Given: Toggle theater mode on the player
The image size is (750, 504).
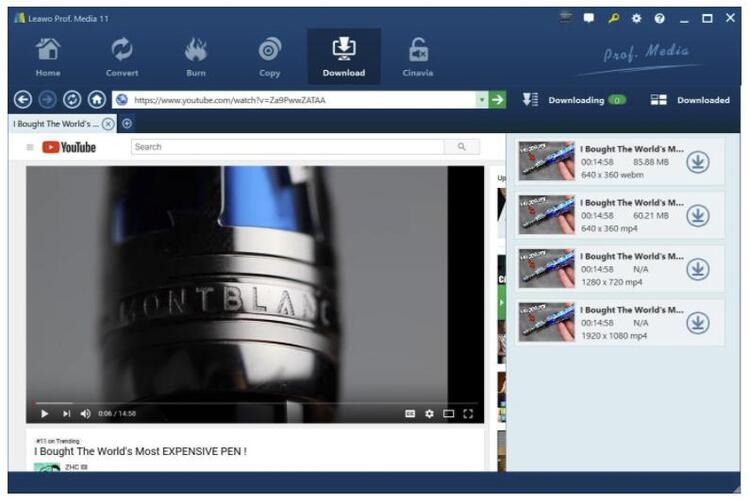Looking at the screenshot, I should click(x=449, y=414).
